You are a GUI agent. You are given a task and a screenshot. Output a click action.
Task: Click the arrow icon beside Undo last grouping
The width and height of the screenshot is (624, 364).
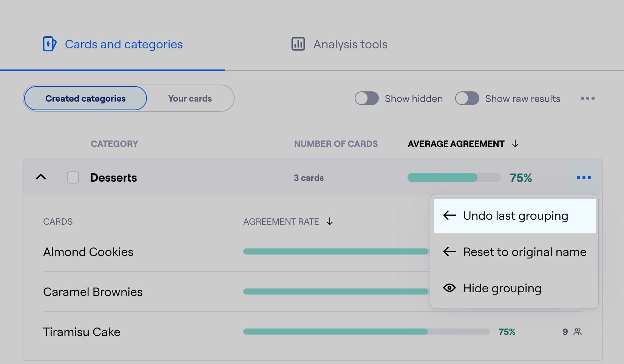click(x=449, y=216)
